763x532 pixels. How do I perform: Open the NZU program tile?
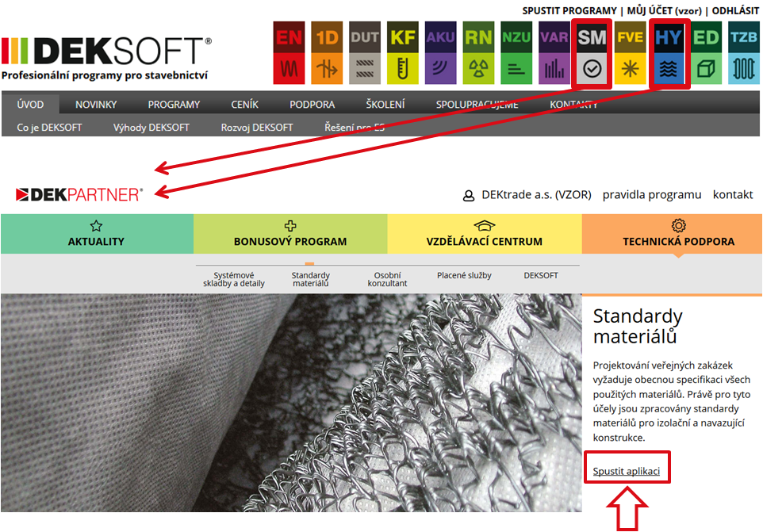[x=516, y=52]
